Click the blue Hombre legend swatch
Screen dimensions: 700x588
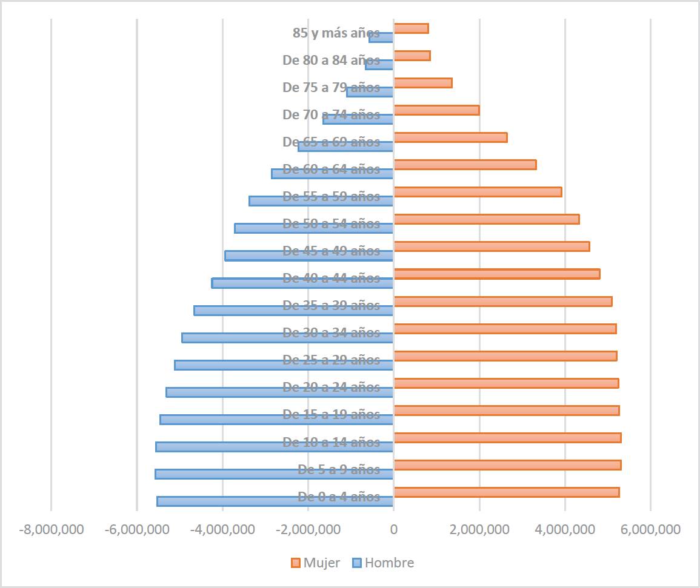(357, 563)
